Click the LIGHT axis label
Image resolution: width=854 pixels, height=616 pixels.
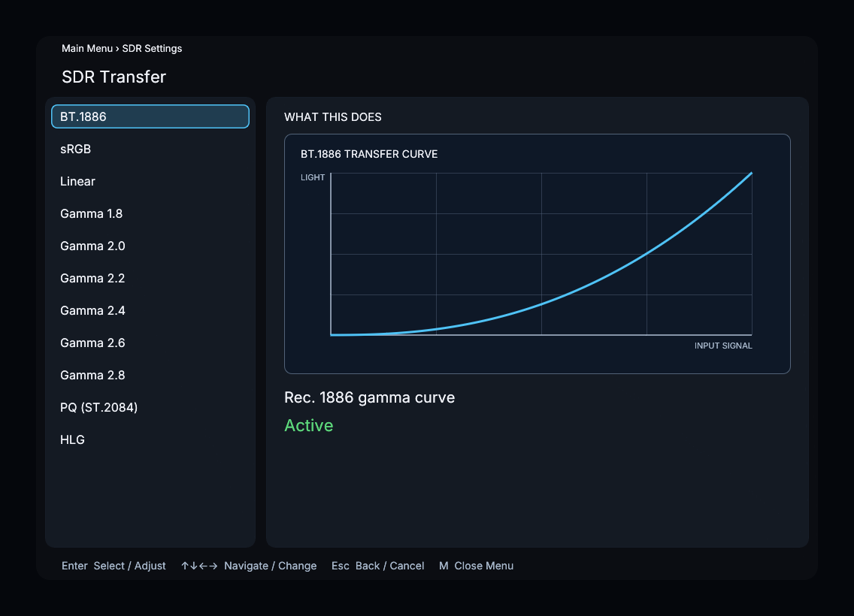click(313, 177)
